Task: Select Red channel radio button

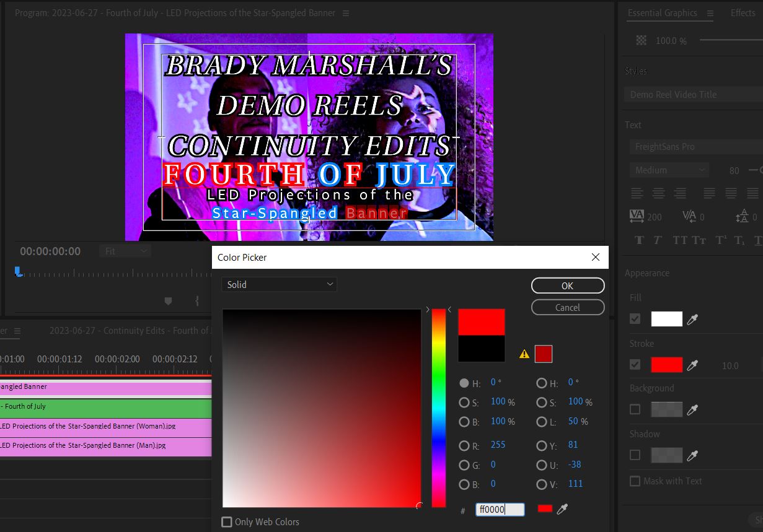Action: (x=464, y=445)
